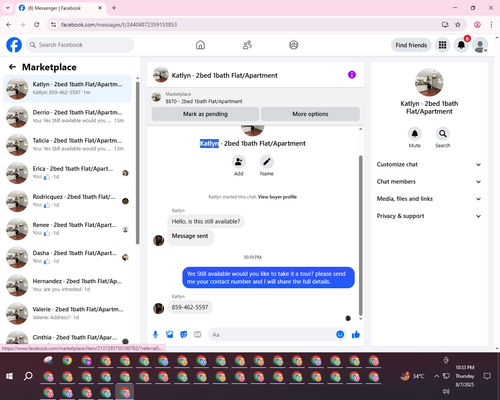Open the notifications bell with badge
Screen dimensions: 500x400
461,45
